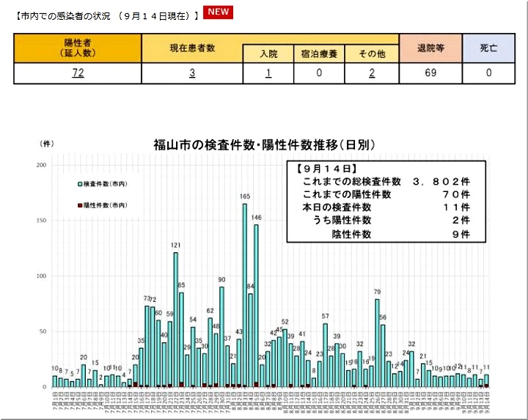Click the 死亡 column header
This screenshot has width=528, height=420.
click(x=488, y=48)
